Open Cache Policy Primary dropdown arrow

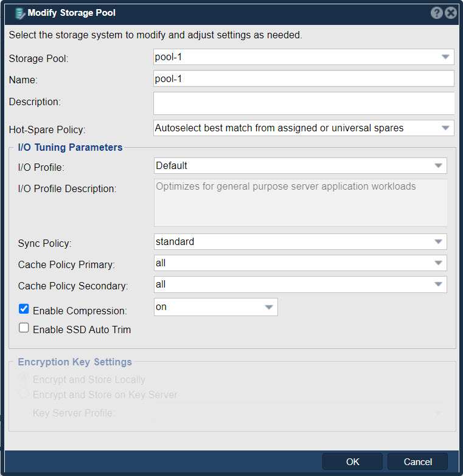coord(438,263)
